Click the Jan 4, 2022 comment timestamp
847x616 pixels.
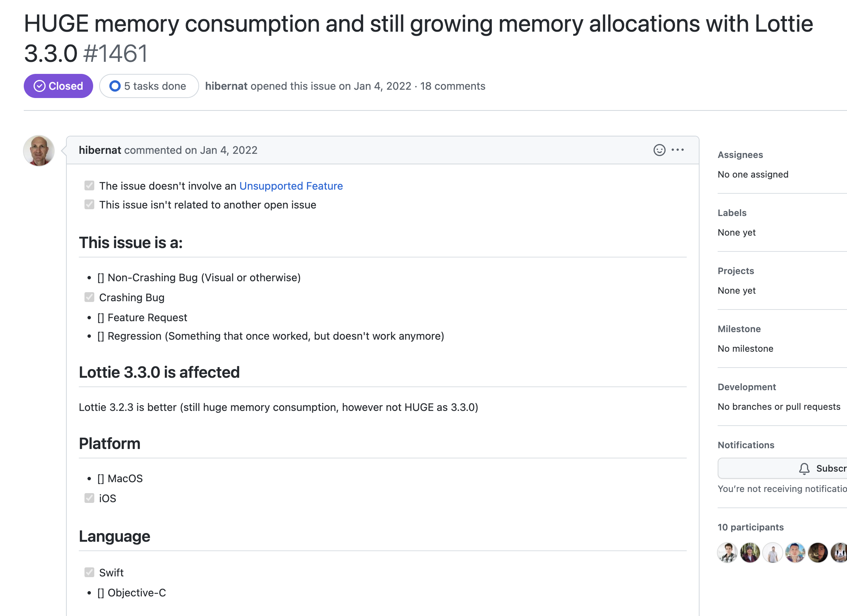[229, 150]
